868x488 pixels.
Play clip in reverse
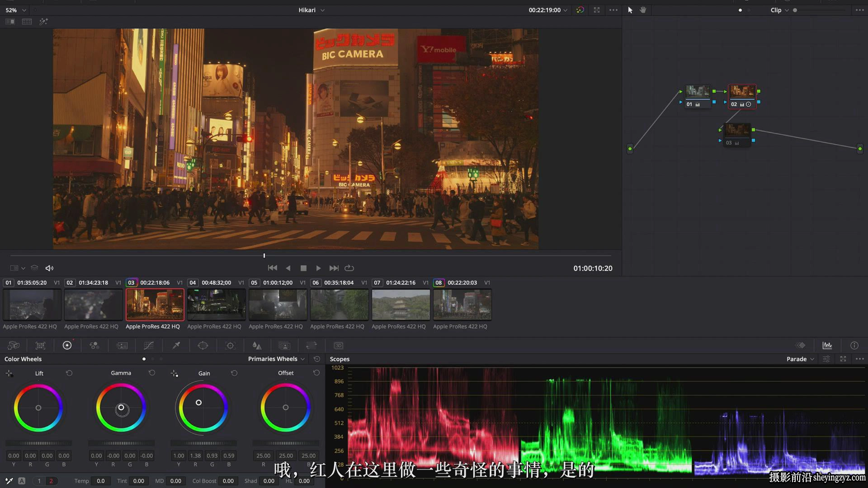[x=288, y=268]
